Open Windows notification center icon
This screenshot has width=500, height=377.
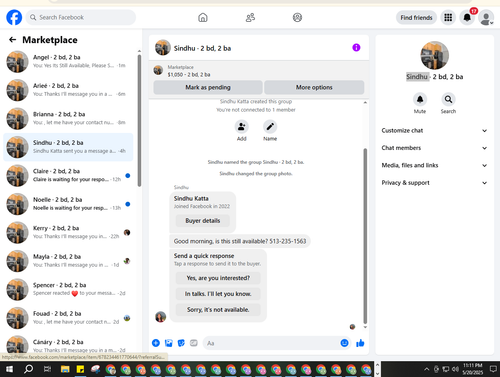[493, 369]
